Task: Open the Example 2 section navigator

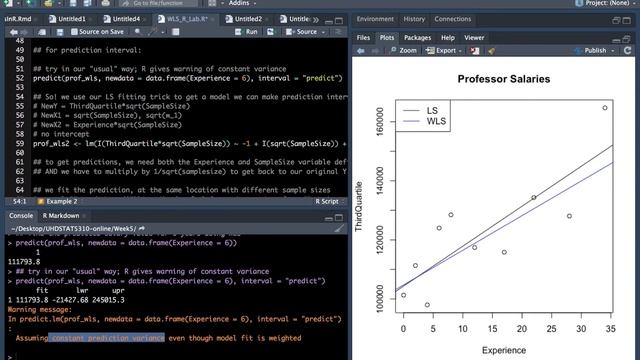Action: click(x=59, y=202)
